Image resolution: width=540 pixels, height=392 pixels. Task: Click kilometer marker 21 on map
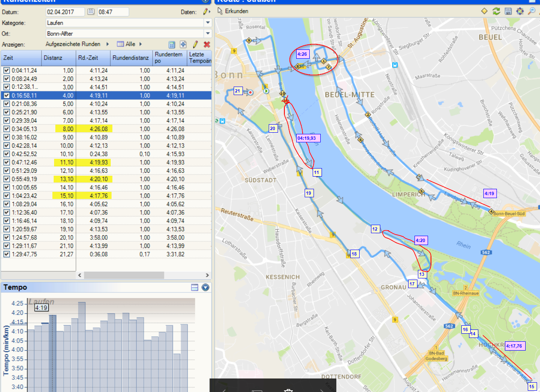pyautogui.click(x=238, y=91)
